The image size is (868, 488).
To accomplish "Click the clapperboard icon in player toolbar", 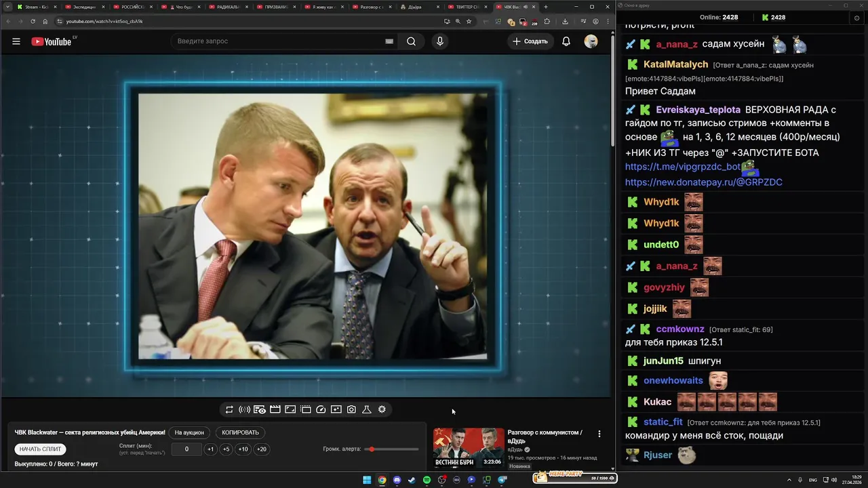I will click(x=275, y=409).
